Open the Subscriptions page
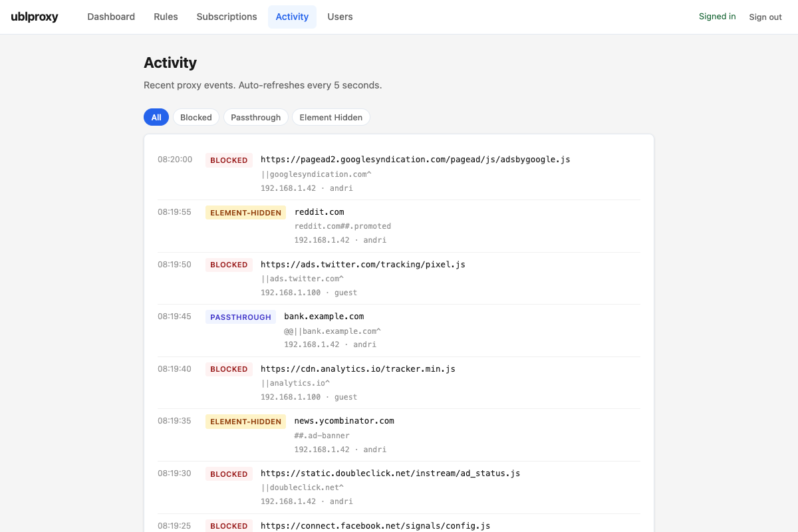This screenshot has width=798, height=532. coord(227,17)
